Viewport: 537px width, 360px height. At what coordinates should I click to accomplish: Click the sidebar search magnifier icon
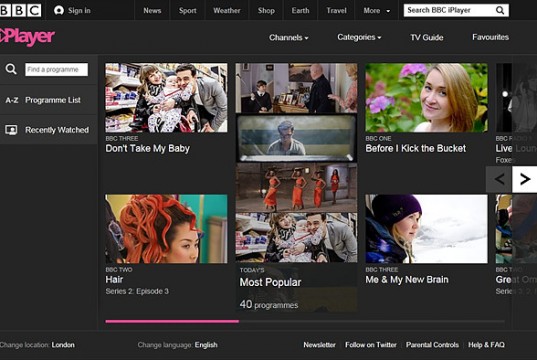coord(11,69)
